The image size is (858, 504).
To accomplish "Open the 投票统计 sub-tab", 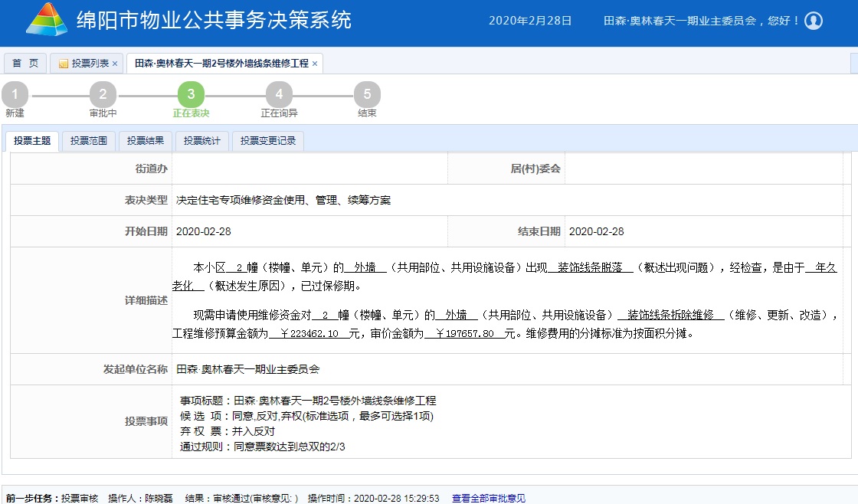I will 202,141.
